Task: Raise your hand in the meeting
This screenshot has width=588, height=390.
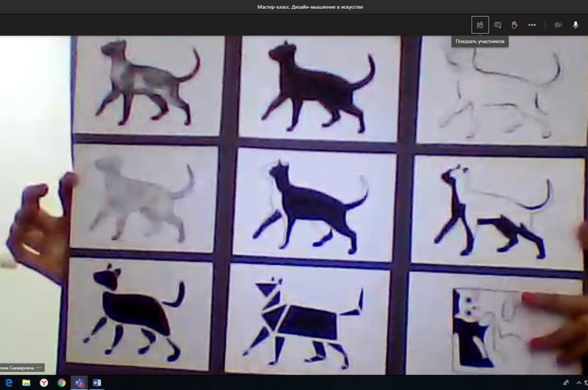Action: [x=514, y=25]
